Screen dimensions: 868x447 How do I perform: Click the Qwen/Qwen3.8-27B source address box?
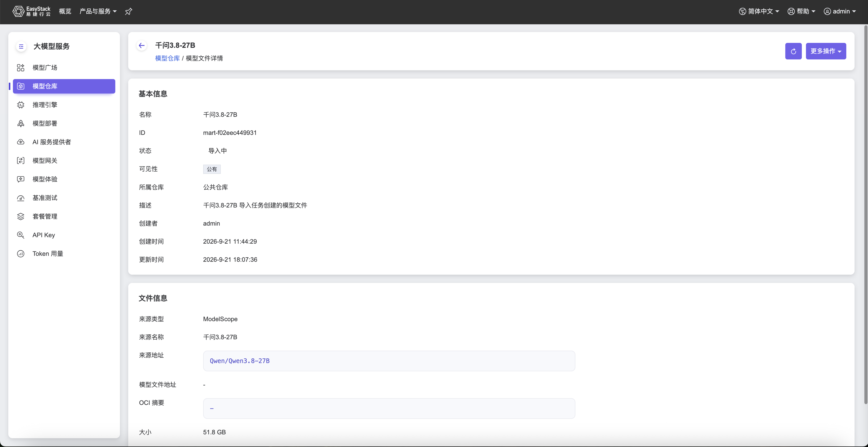click(389, 361)
